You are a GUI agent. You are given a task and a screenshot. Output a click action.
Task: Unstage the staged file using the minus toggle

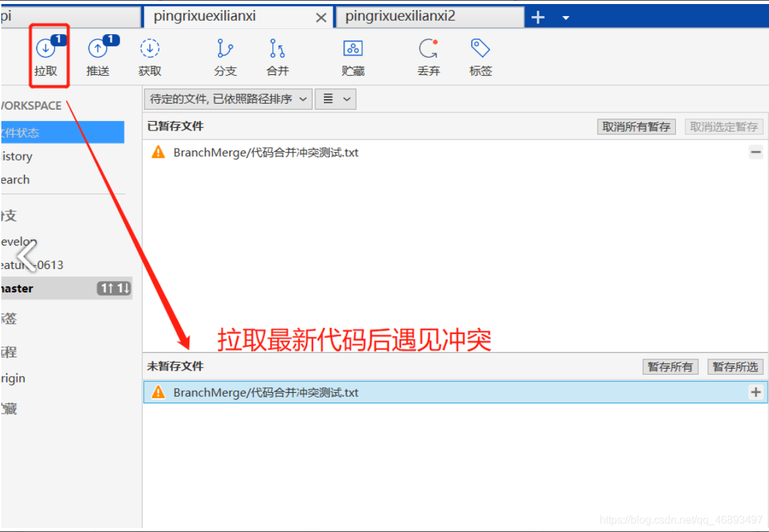(755, 153)
